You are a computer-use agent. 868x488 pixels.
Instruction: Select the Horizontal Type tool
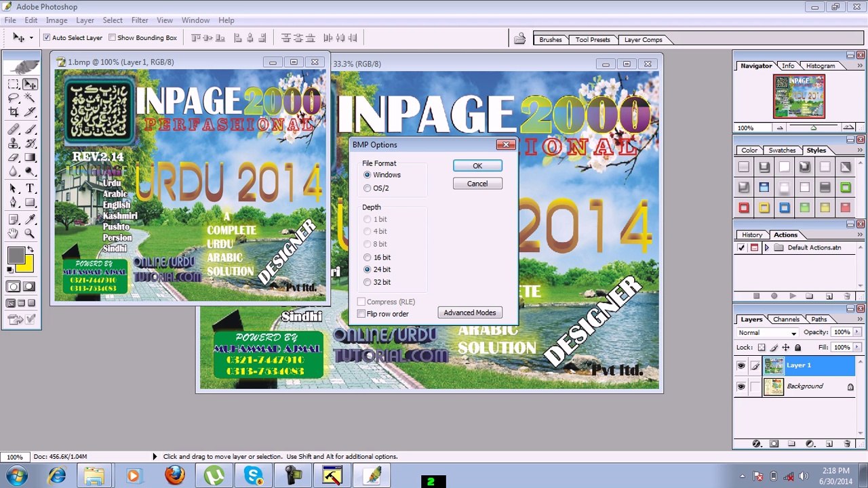pyautogui.click(x=30, y=188)
